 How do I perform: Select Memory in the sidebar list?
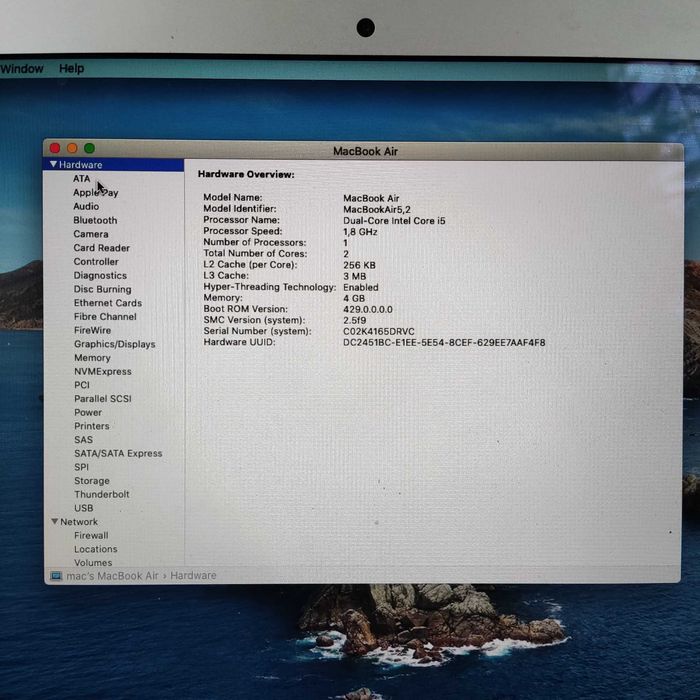92,358
